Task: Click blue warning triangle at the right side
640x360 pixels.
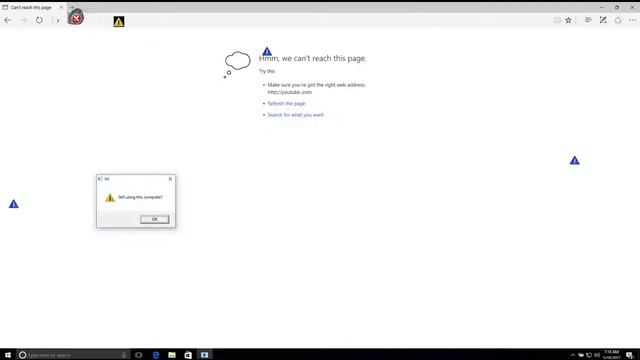Action: [574, 160]
